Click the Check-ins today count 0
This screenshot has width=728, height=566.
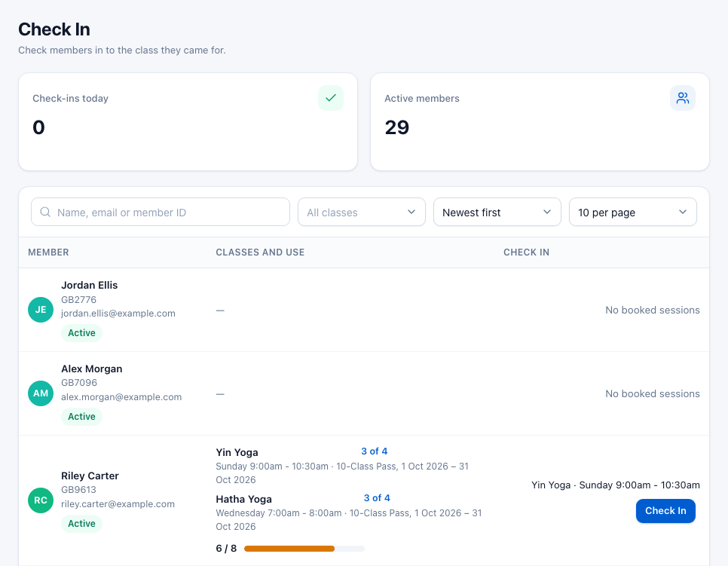[38, 127]
